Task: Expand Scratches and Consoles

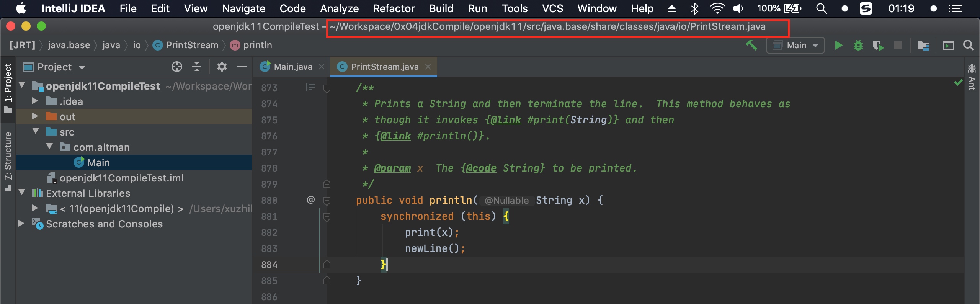Action: click(x=21, y=224)
